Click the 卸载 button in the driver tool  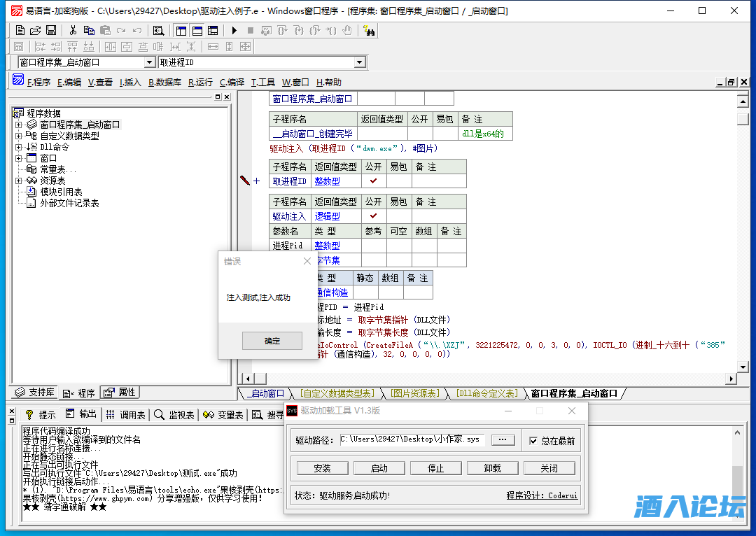(x=492, y=467)
